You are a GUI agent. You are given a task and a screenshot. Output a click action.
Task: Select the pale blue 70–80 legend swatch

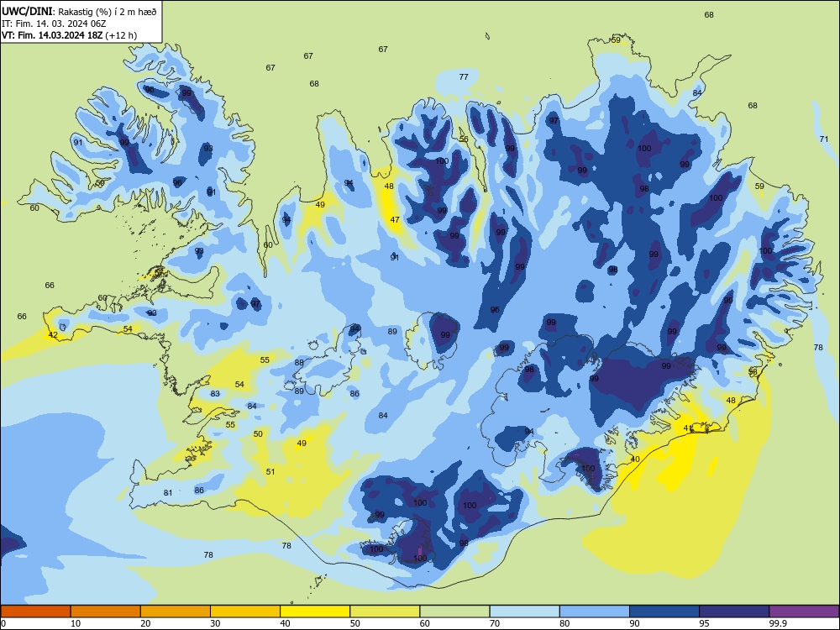click(x=524, y=612)
